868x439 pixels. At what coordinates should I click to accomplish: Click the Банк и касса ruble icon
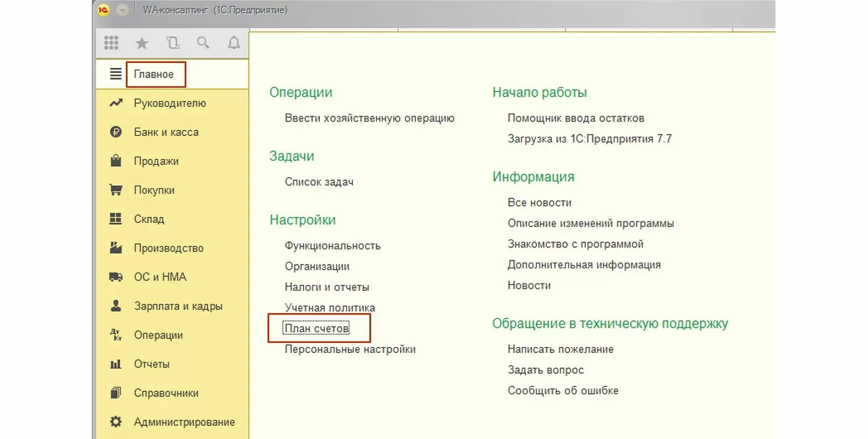point(115,132)
